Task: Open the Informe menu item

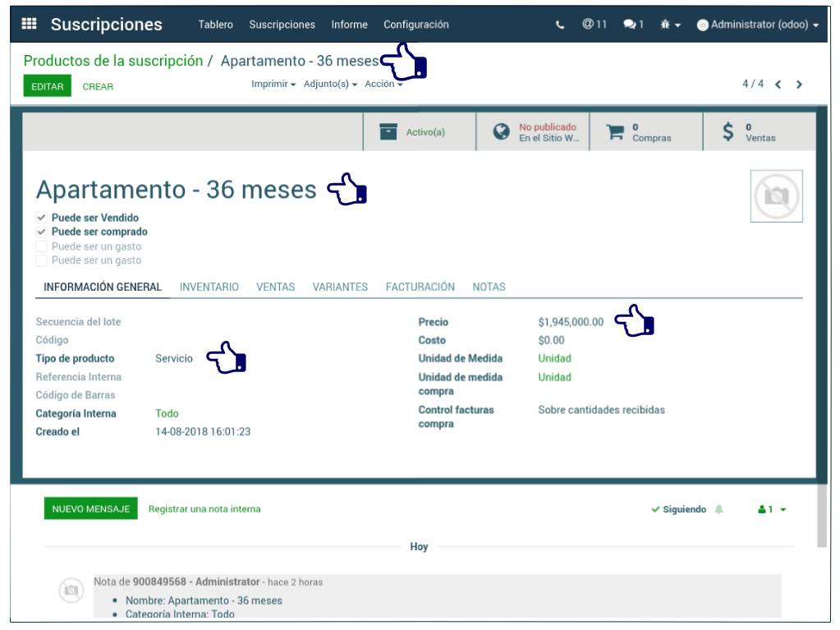Action: click(x=349, y=25)
